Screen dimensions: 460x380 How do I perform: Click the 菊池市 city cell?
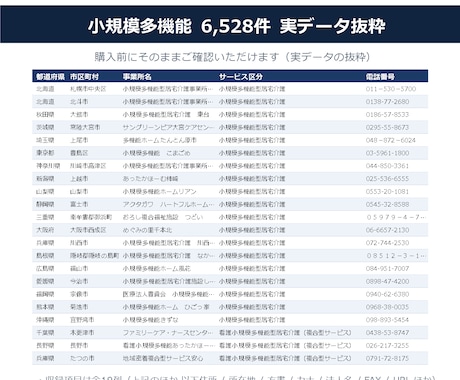pyautogui.click(x=79, y=307)
